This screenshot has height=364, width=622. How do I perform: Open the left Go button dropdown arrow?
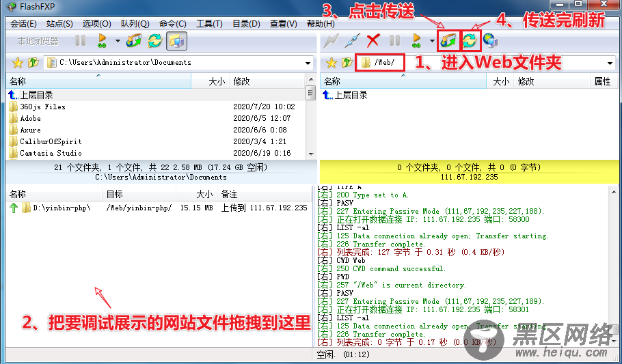(x=118, y=40)
